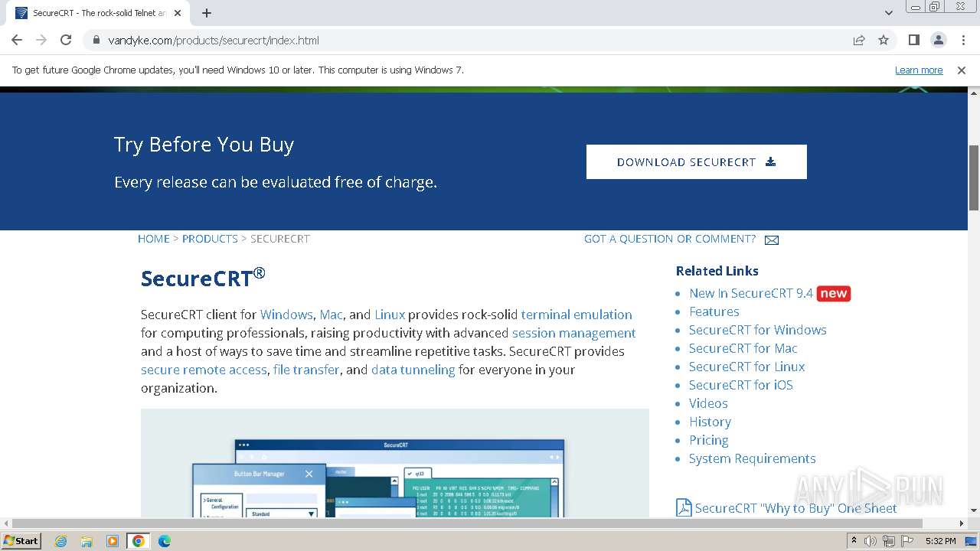This screenshot has height=551, width=980.
Task: Click the horizontal scrollbar thumb
Action: [467, 523]
